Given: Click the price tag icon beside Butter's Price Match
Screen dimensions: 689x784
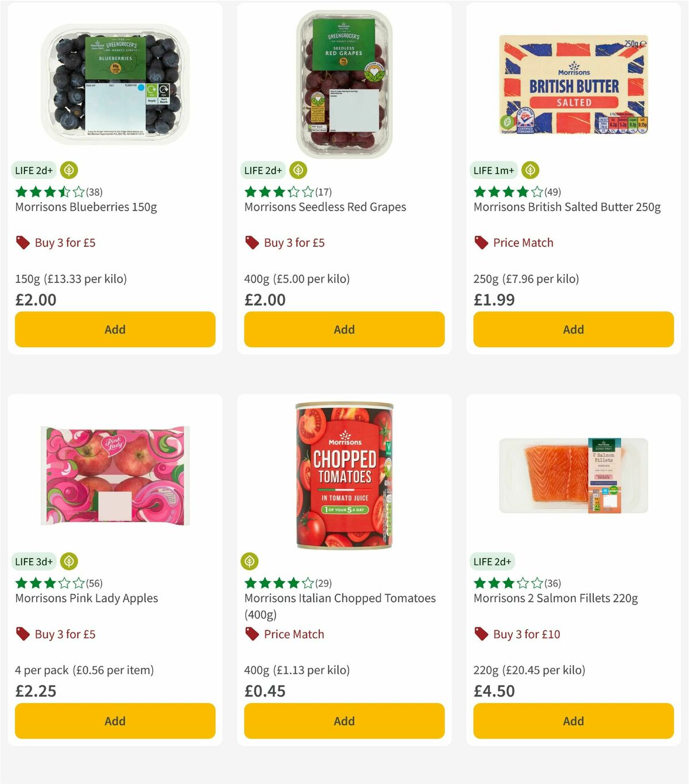Looking at the screenshot, I should click(481, 242).
